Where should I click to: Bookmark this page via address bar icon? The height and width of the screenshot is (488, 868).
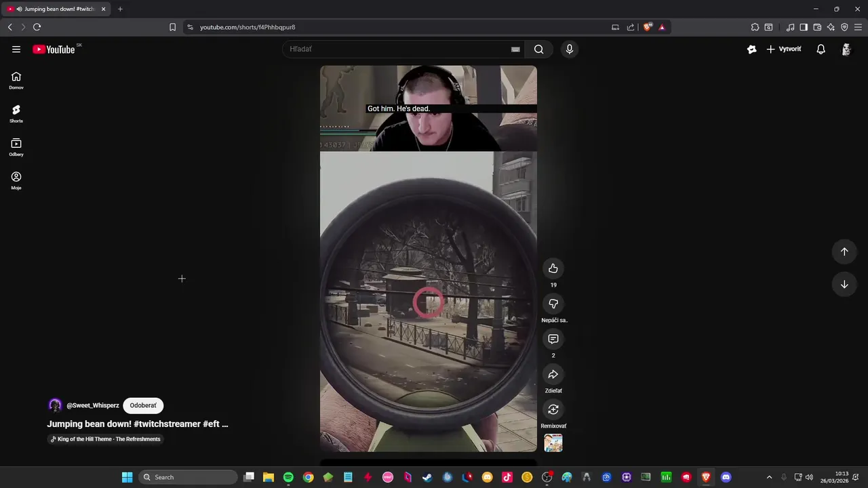point(172,27)
